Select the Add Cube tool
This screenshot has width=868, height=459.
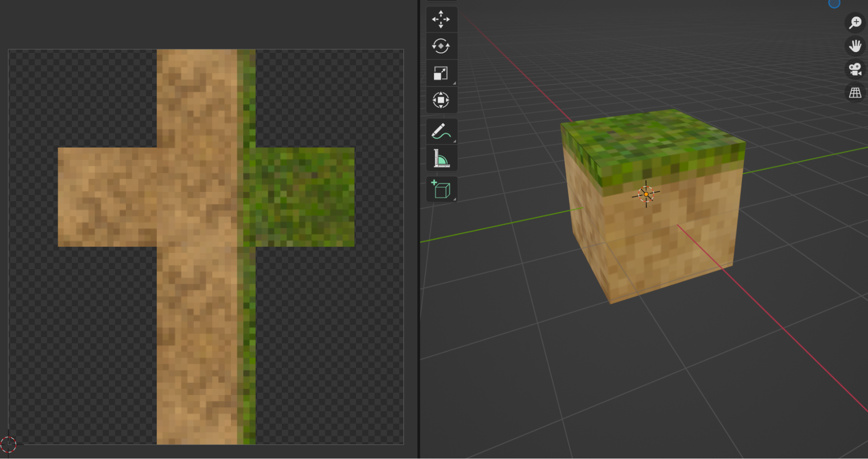(x=441, y=189)
